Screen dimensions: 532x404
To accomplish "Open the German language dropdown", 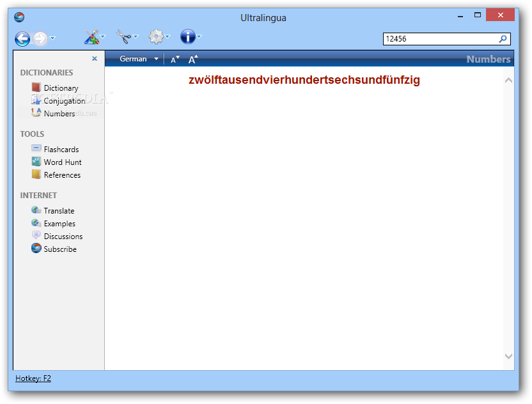I will [x=139, y=59].
